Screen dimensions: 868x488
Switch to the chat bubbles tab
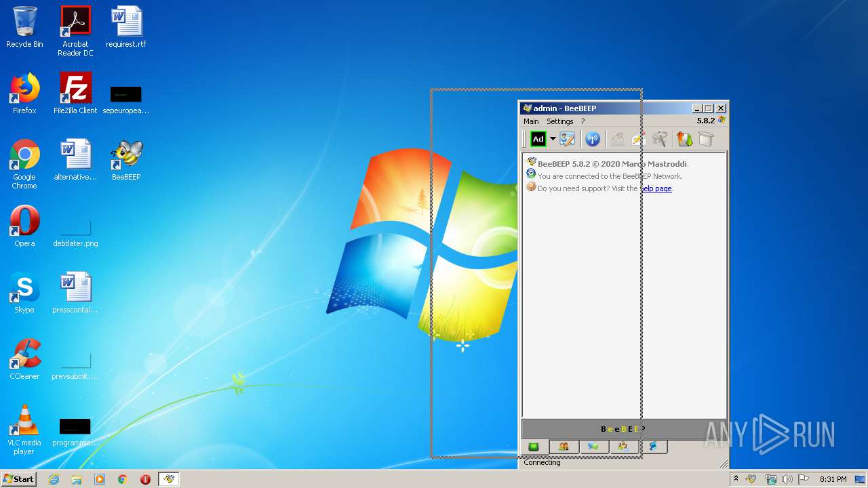click(593, 447)
